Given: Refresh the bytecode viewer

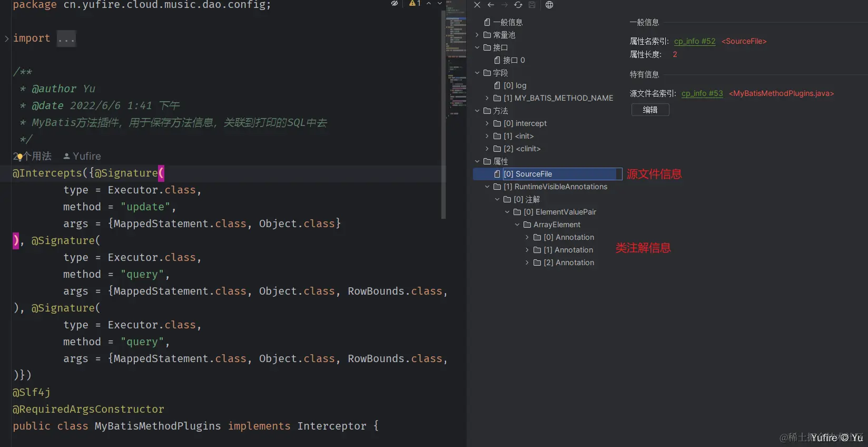Looking at the screenshot, I should pos(518,5).
